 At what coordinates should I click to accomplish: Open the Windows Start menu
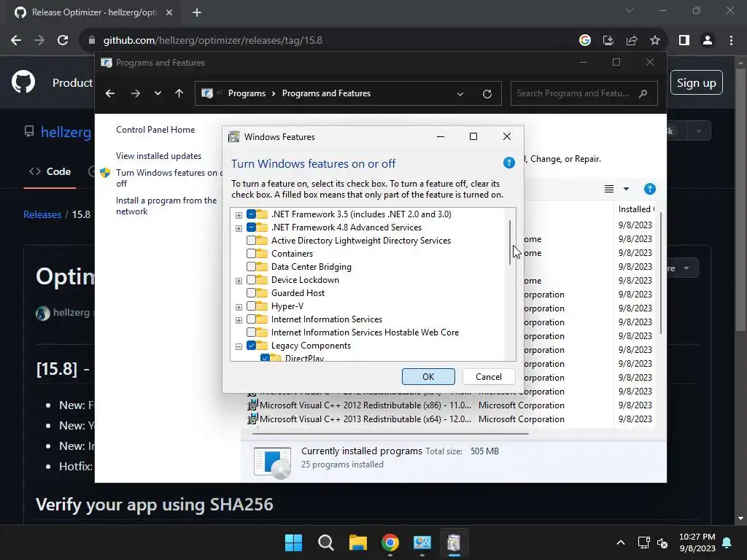tap(293, 542)
